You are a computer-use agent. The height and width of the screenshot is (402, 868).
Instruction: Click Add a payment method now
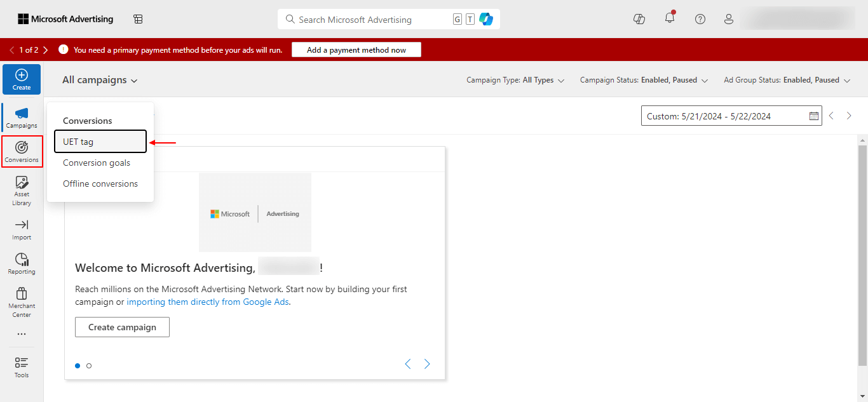coord(356,50)
